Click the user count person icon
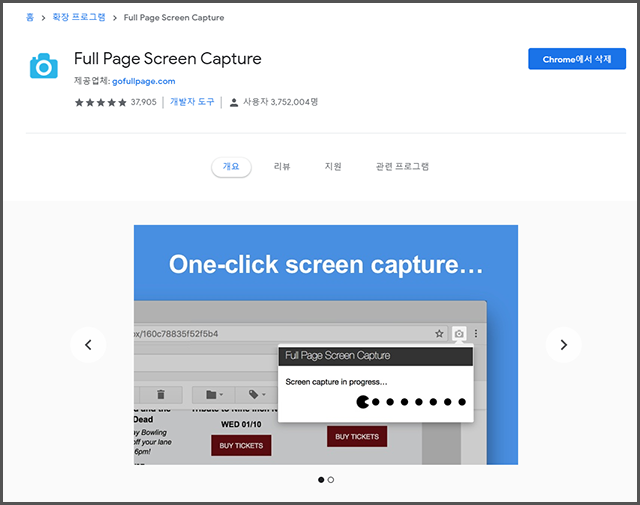Viewport: 640px width, 505px height. (x=234, y=102)
